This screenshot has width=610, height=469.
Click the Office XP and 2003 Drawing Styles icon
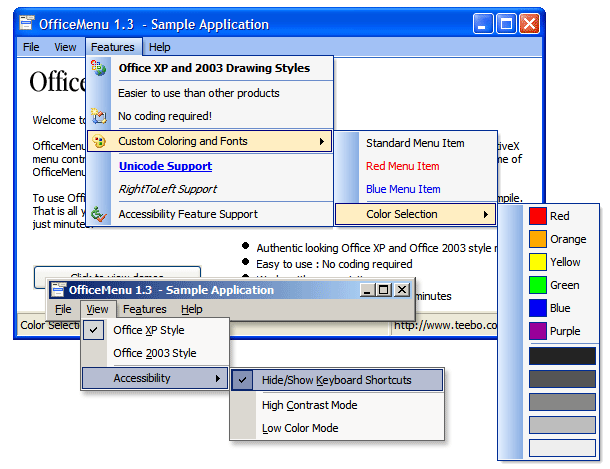point(98,68)
